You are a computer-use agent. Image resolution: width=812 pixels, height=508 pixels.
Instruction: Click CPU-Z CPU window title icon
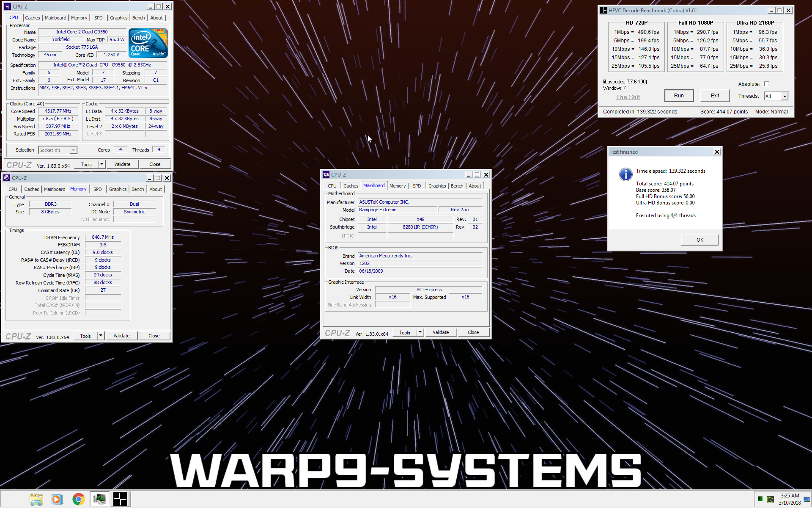[7, 6]
